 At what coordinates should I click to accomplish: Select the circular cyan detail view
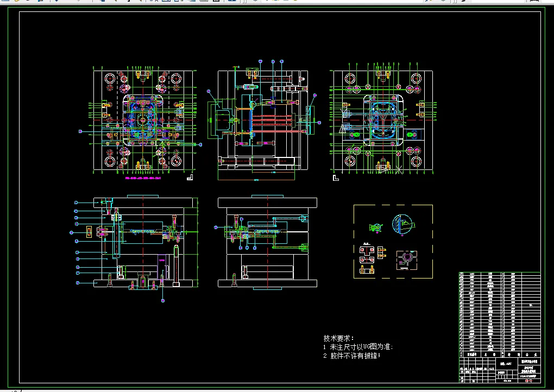[x=403, y=224]
